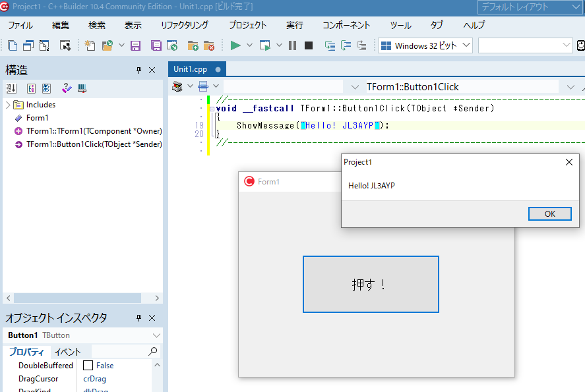Open dropdown arrow next to Open Project icon
The width and height of the screenshot is (585, 392).
(121, 45)
